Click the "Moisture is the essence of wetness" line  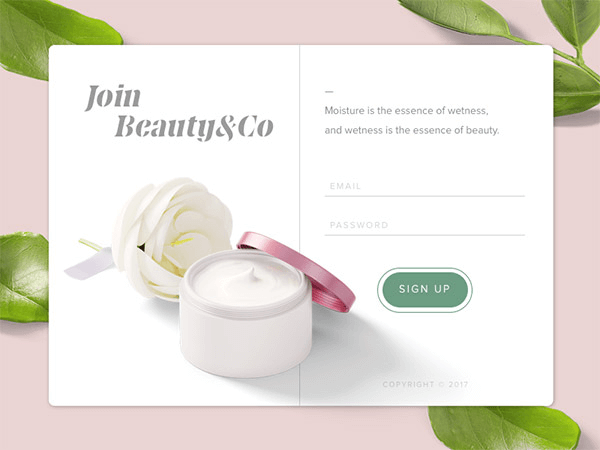coord(406,111)
